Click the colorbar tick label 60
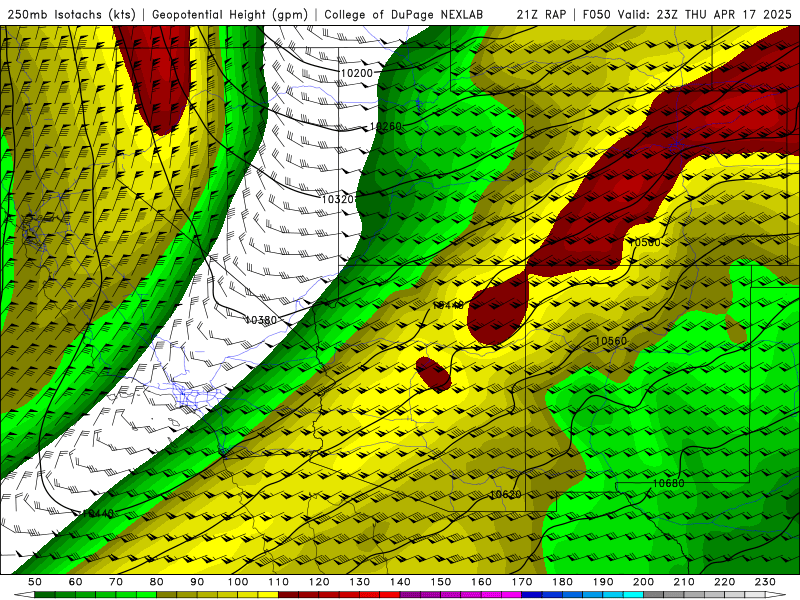This screenshot has height=600, width=800. tap(75, 582)
